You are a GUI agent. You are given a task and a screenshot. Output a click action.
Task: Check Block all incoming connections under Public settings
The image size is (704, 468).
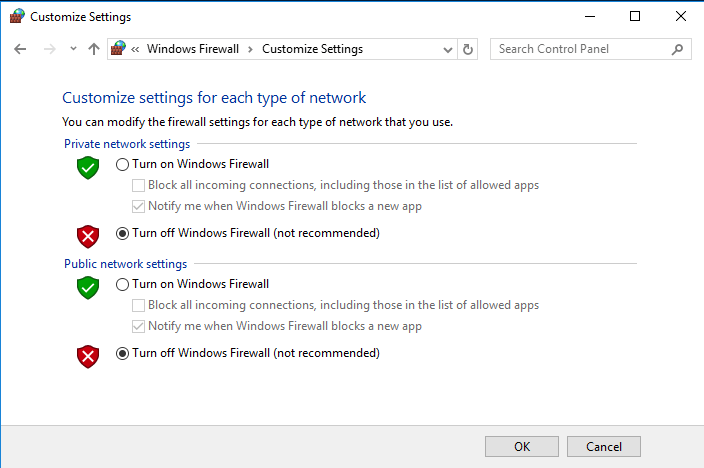pyautogui.click(x=138, y=305)
